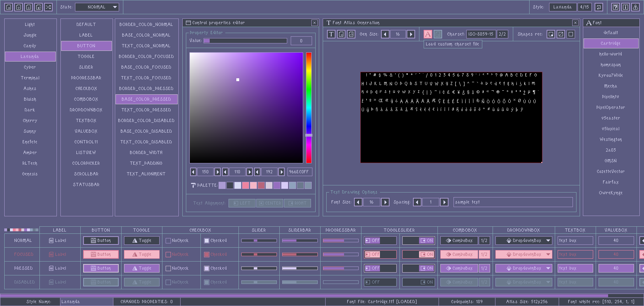The width and height of the screenshot is (644, 306).
Task: Open the State dropdown showing NORMAL
Action: 97,7
